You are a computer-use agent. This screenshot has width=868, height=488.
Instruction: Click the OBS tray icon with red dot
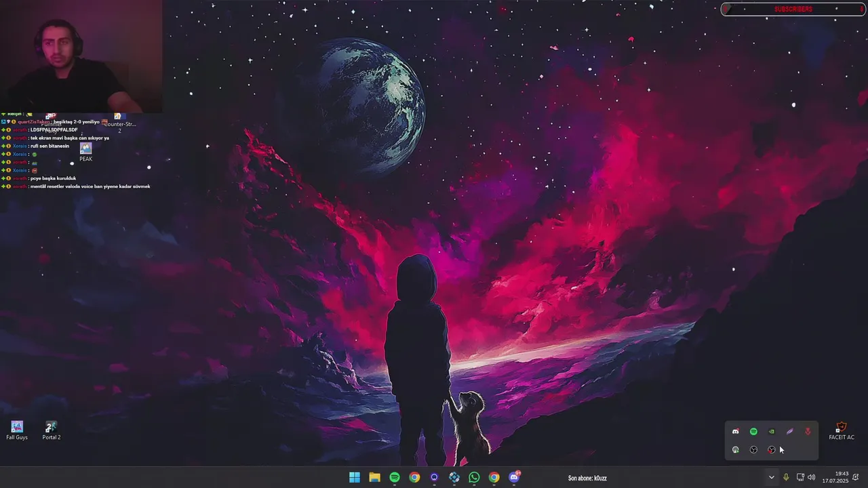(x=771, y=449)
